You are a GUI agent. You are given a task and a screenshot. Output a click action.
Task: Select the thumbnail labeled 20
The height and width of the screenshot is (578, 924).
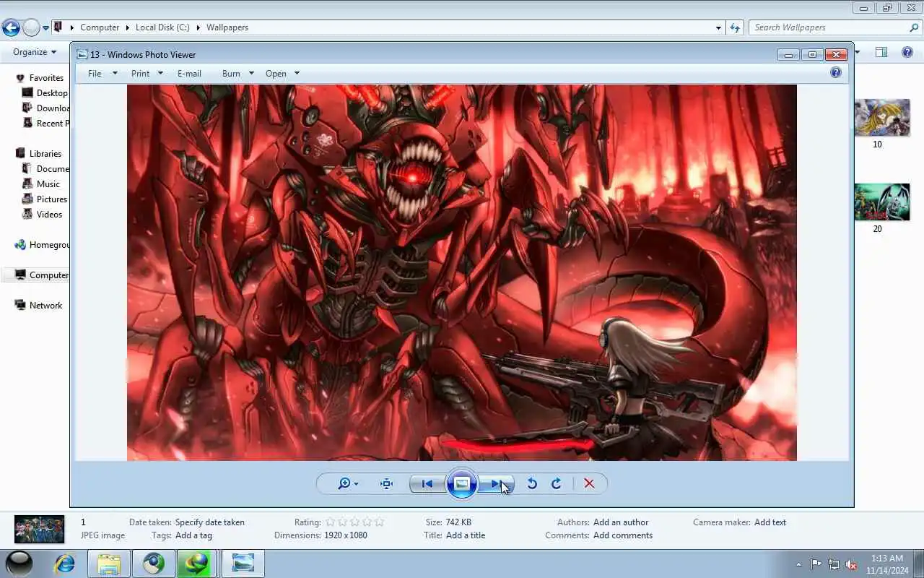pos(881,202)
